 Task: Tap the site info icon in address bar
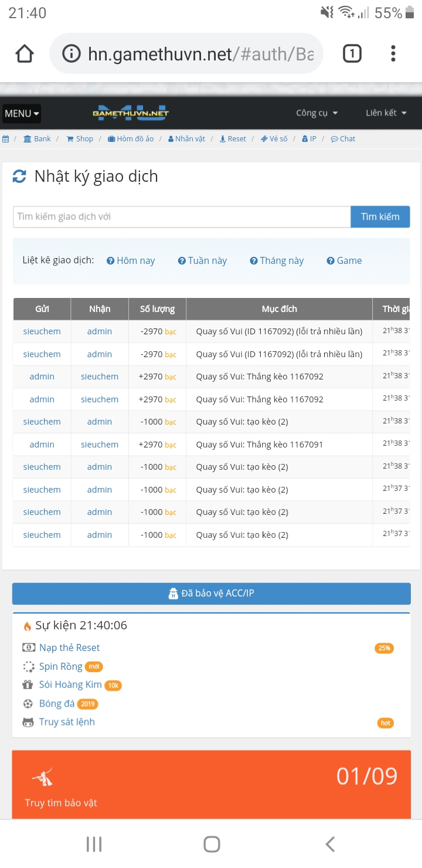tap(71, 54)
